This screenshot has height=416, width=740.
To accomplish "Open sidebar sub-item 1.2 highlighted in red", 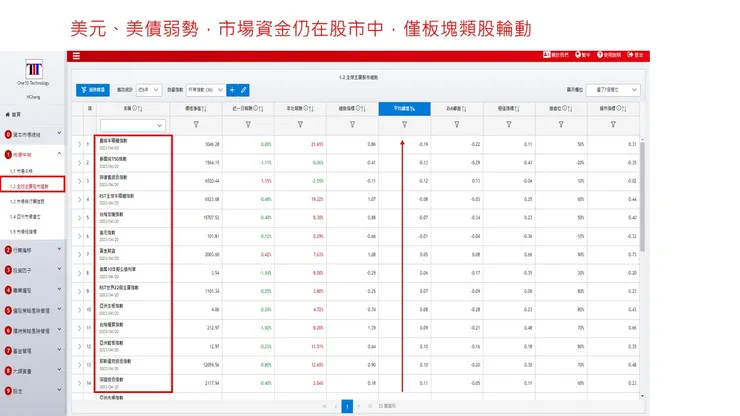I will pos(29,186).
